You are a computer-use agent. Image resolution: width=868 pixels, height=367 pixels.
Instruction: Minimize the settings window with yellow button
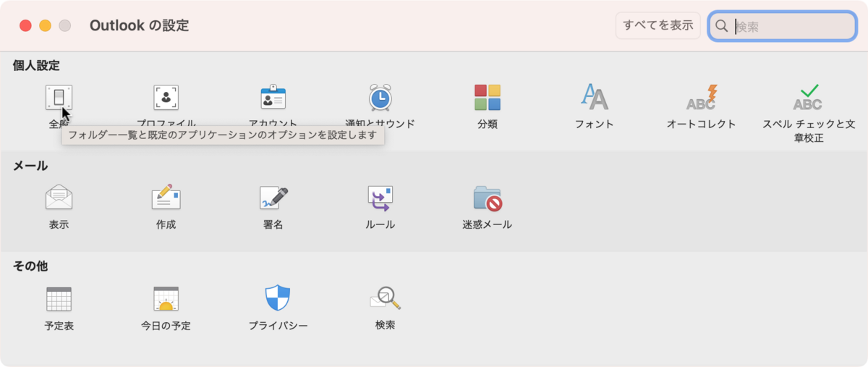(x=45, y=25)
